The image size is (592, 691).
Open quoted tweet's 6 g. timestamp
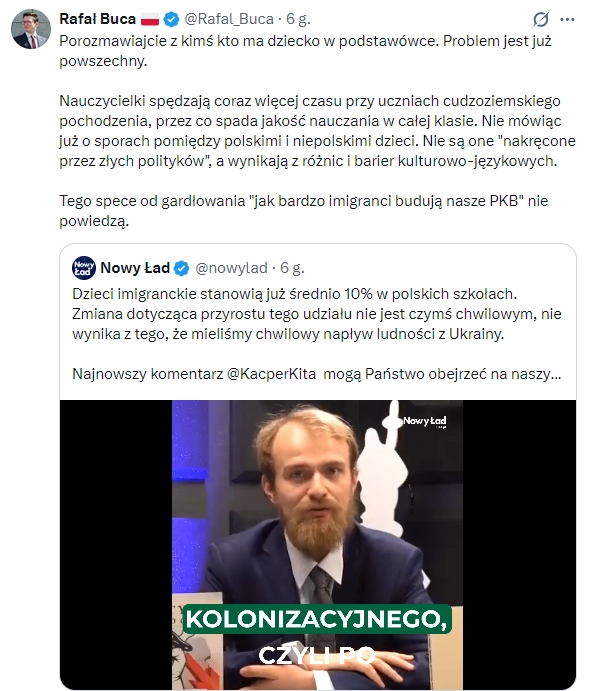(292, 268)
